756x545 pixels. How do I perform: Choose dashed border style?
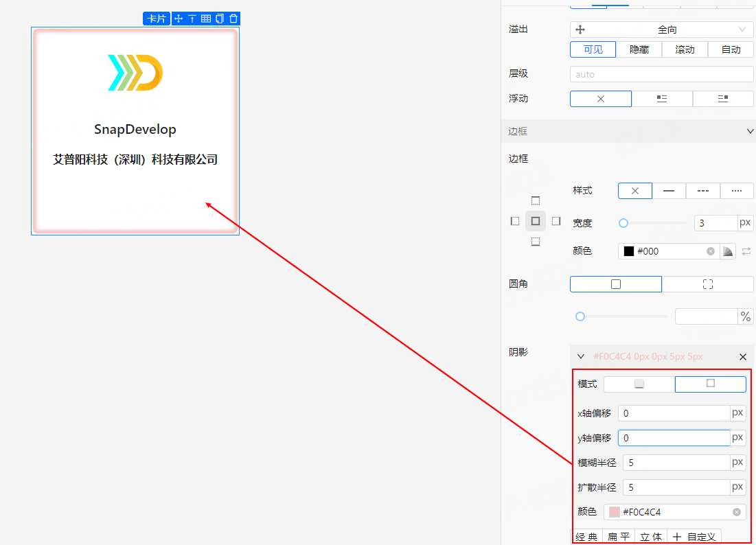(x=703, y=191)
